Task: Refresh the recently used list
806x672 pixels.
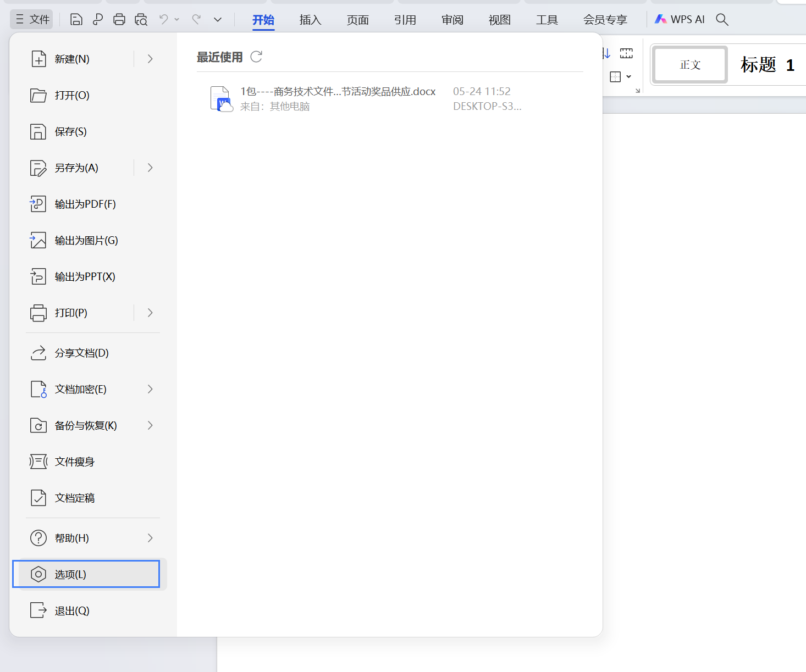Action: pos(256,57)
